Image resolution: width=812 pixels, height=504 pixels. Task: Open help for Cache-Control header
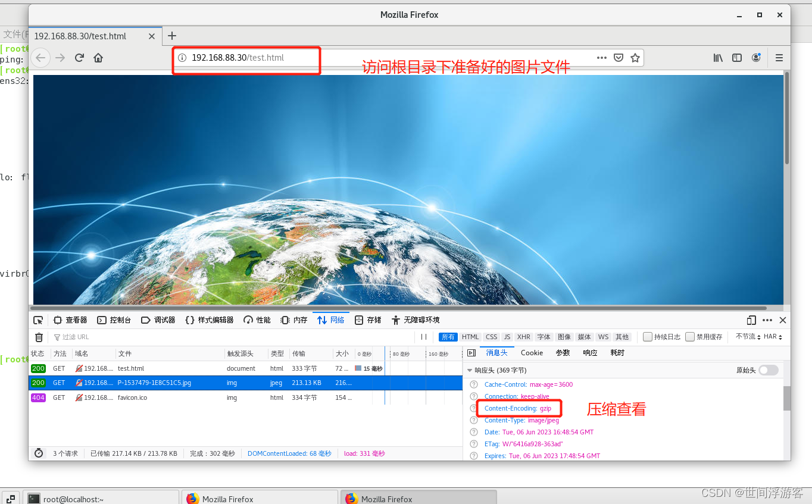(x=474, y=384)
